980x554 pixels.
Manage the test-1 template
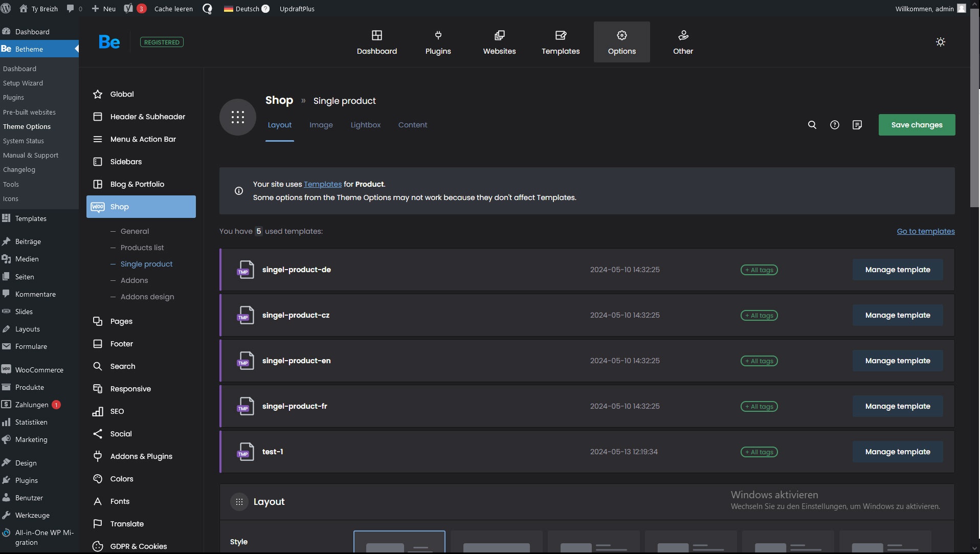pyautogui.click(x=898, y=452)
